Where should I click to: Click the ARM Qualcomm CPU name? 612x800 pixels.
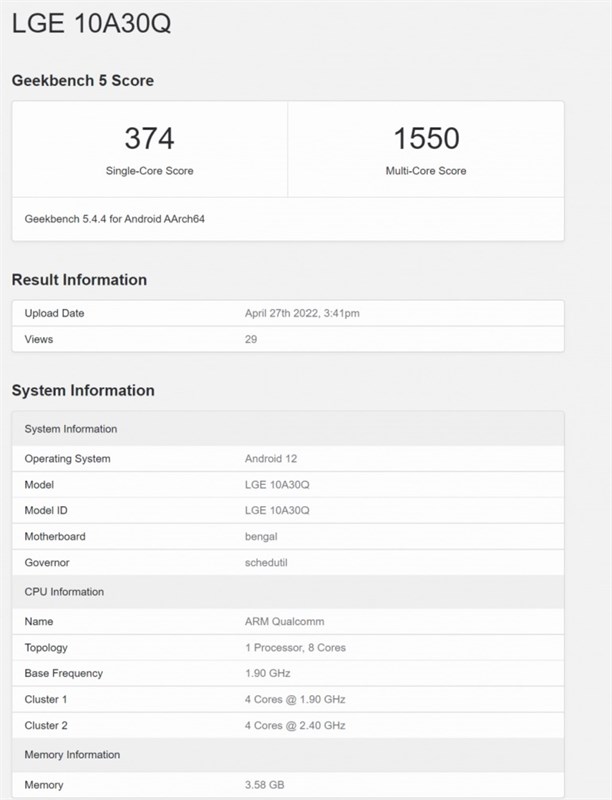284,622
